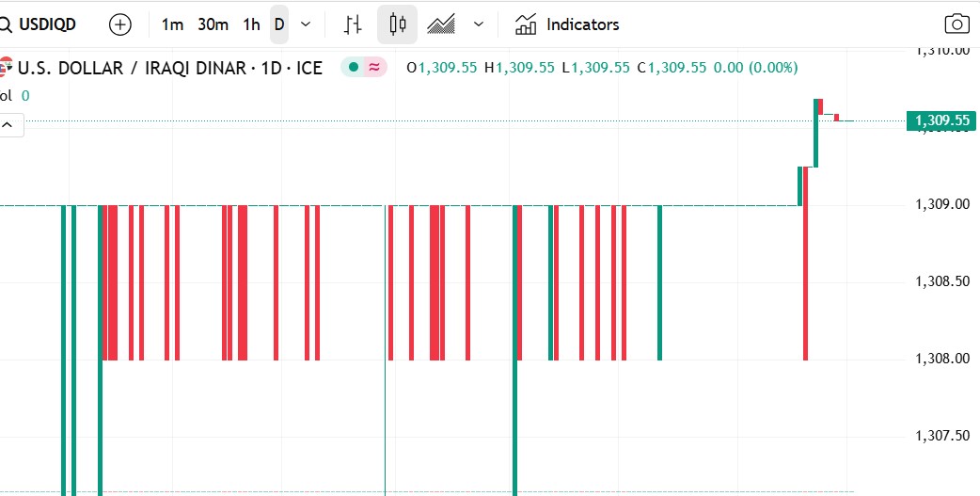Image resolution: width=980 pixels, height=496 pixels.
Task: Collapse the indicator legend chevron
Action: coord(8,125)
